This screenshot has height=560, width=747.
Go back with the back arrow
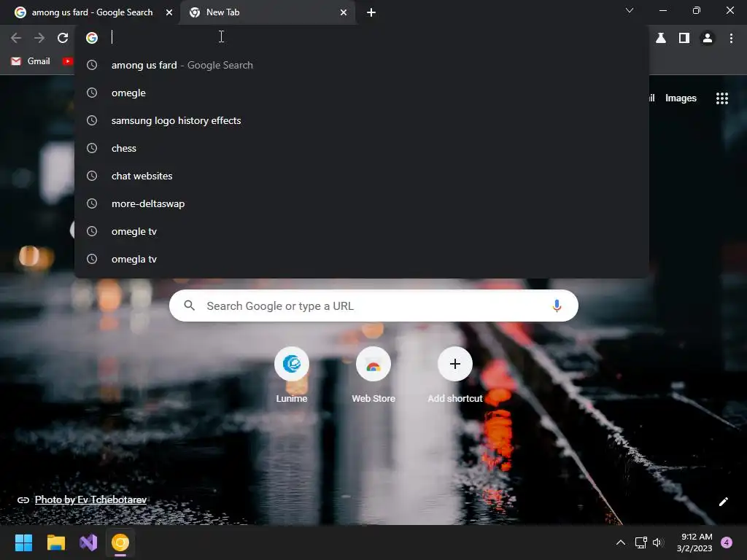16,38
